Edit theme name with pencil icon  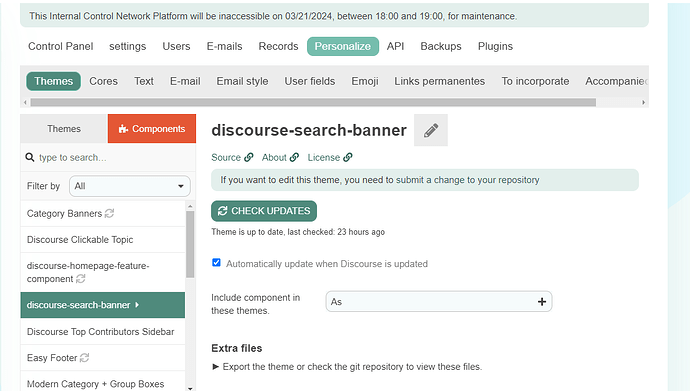(x=431, y=130)
